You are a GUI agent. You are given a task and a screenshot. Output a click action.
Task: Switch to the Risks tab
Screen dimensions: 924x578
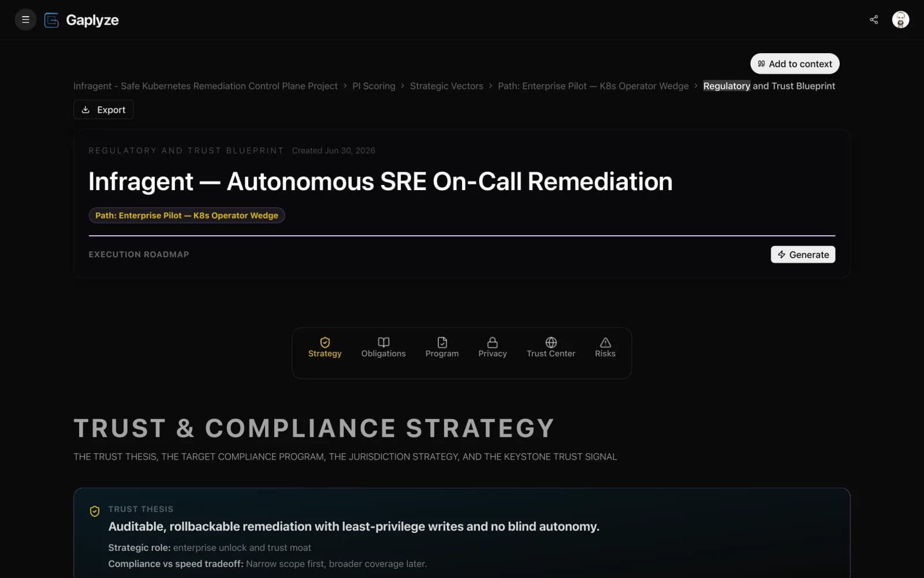pyautogui.click(x=605, y=348)
